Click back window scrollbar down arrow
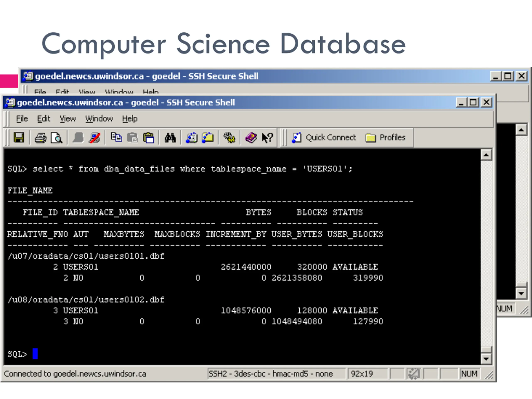This screenshot has height=399, width=532. coord(521,293)
